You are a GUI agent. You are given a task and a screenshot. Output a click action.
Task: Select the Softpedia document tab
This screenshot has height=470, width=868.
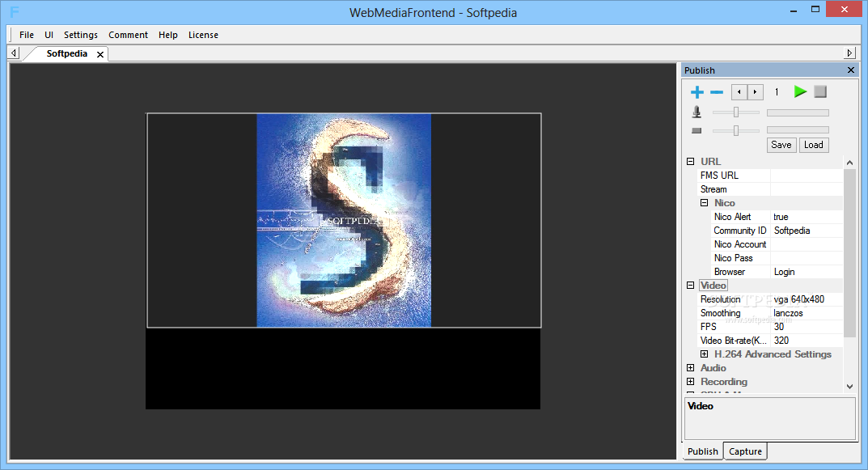point(66,53)
